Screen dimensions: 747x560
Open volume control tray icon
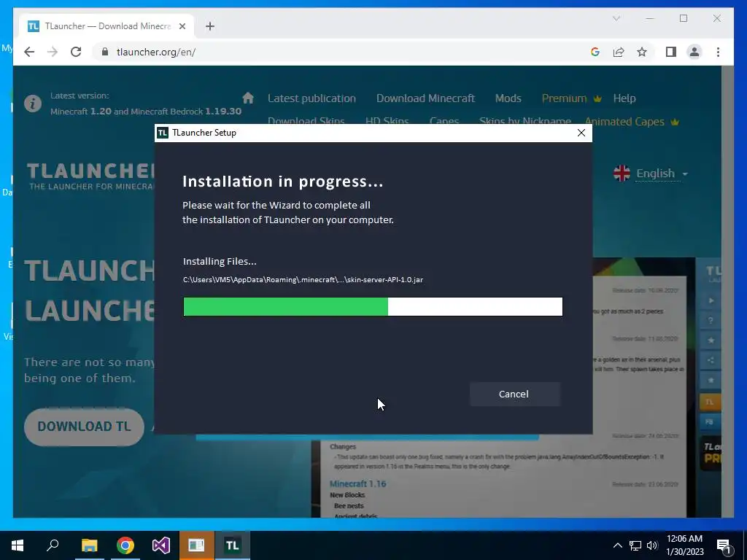pyautogui.click(x=652, y=545)
